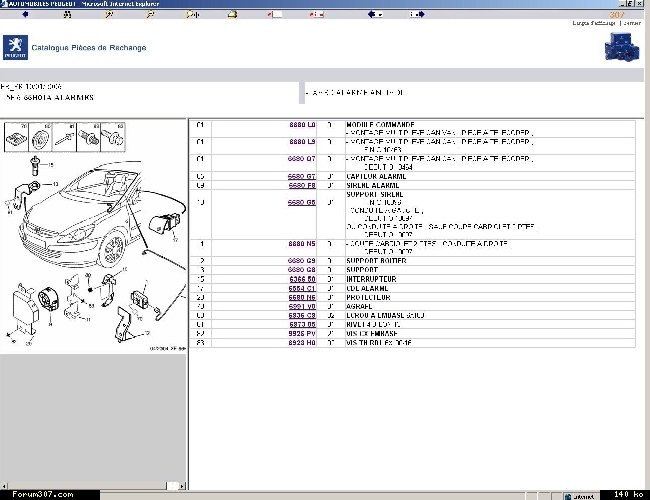Click the right arrow of diagram scrollbar
The width and height of the screenshot is (650, 500).
[182, 486]
